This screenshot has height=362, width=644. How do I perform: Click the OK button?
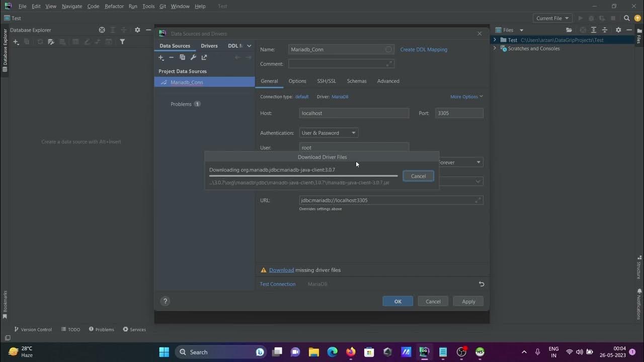pos(397,301)
